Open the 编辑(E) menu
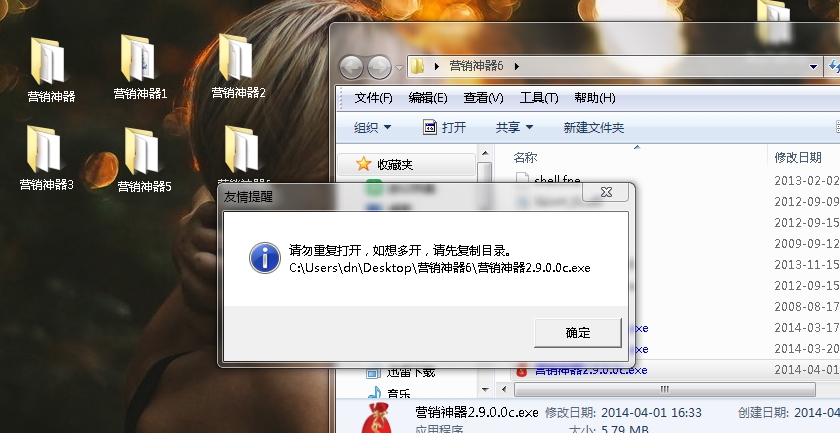The image size is (840, 433). pyautogui.click(x=428, y=98)
